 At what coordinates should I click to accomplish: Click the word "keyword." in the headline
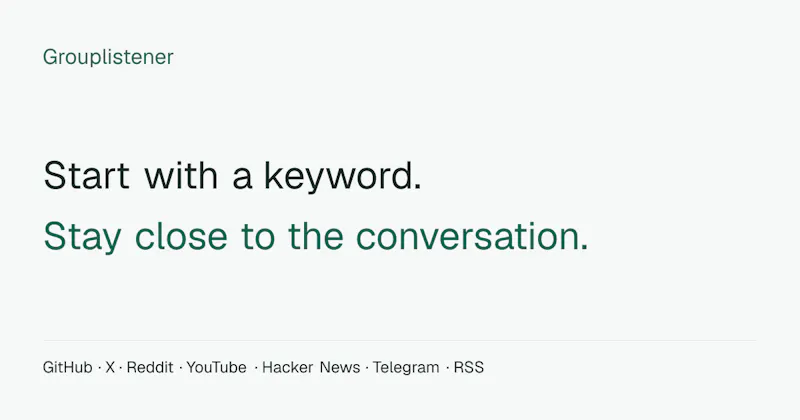click(x=343, y=176)
